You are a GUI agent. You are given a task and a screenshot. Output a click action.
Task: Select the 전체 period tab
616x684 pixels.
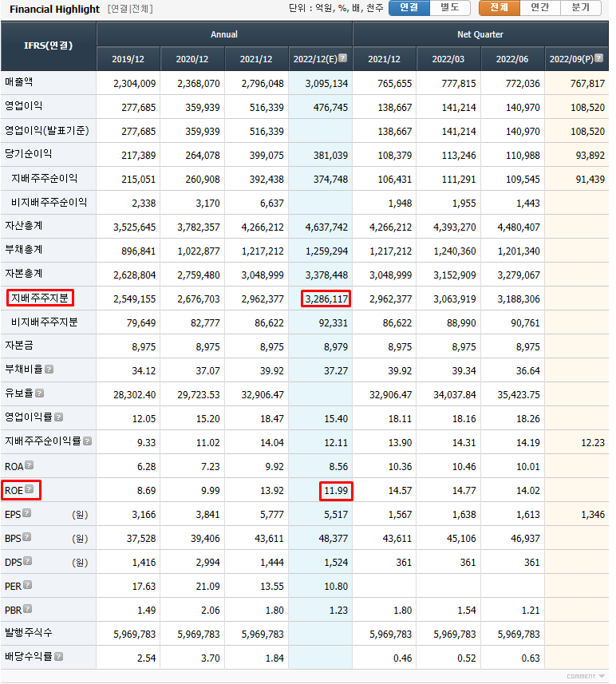[499, 8]
